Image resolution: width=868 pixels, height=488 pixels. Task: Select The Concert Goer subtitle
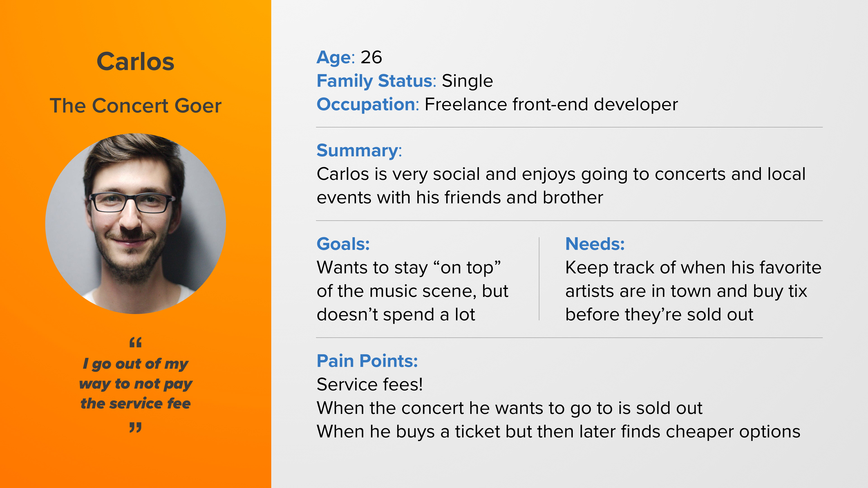135,106
